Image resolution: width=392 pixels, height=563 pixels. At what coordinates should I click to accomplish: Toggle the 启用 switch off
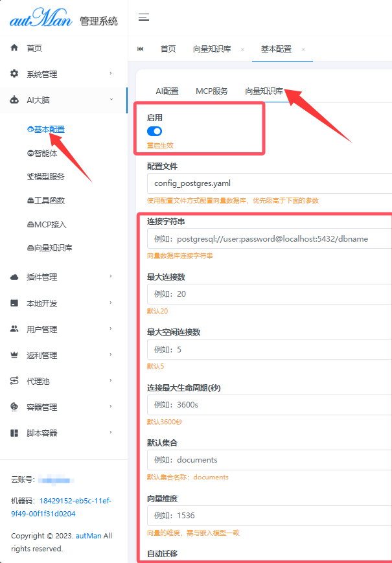[154, 132]
